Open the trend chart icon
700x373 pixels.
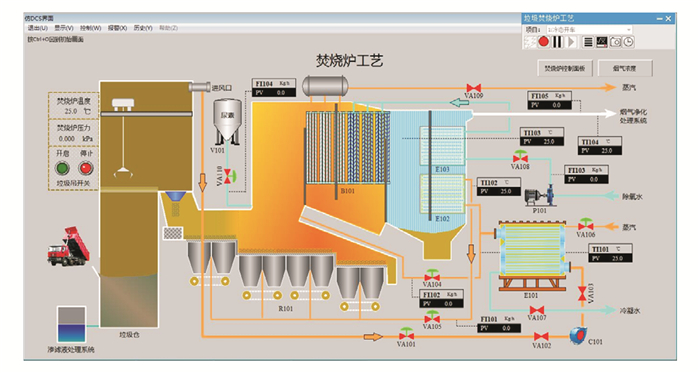(x=602, y=42)
